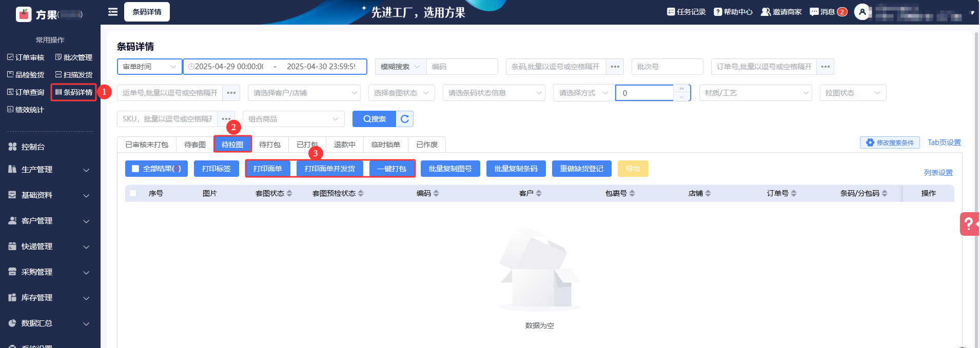Click the date range start field

229,67
